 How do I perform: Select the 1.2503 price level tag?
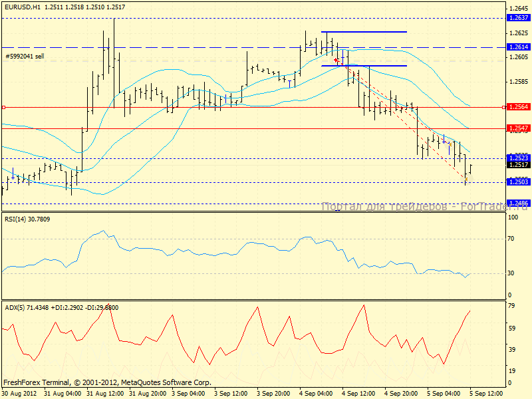tap(517, 182)
